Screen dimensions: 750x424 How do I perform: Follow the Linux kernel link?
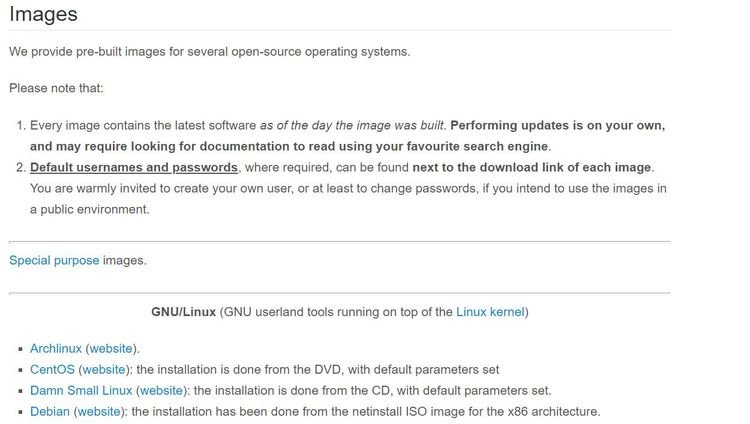(x=490, y=312)
